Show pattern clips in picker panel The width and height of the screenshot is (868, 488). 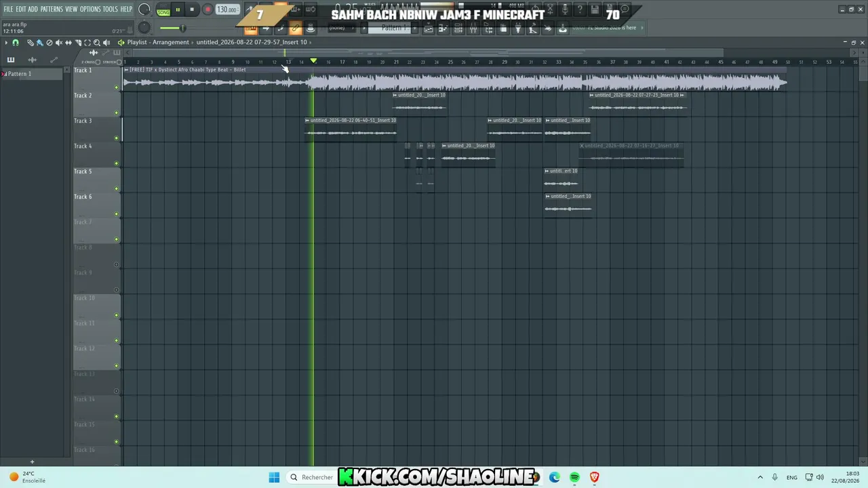point(11,60)
